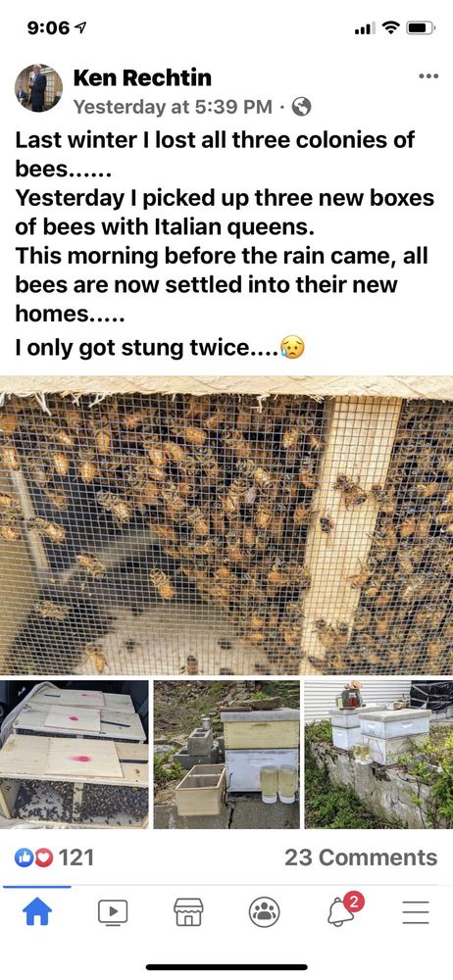The width and height of the screenshot is (453, 980).
Task: Go to Ken Rechtin's profile name
Action: click(142, 77)
